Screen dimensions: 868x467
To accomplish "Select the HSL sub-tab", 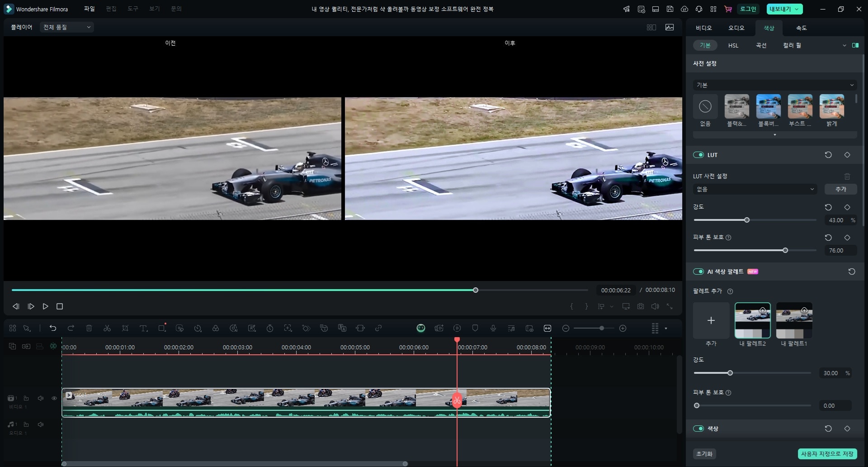I will [x=733, y=45].
